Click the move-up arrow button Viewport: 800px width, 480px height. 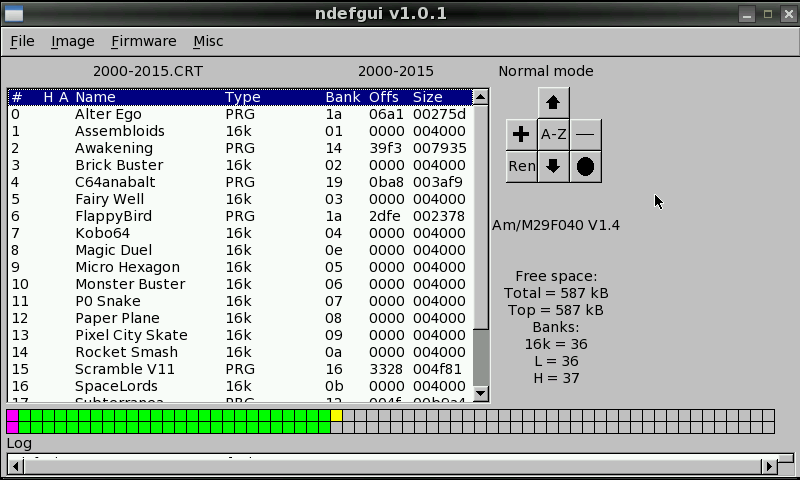pyautogui.click(x=554, y=103)
